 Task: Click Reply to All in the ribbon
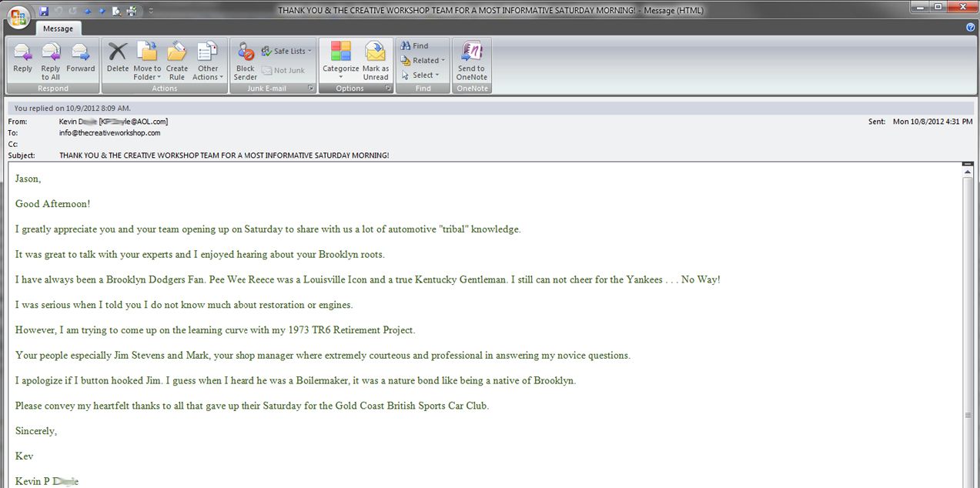point(51,58)
